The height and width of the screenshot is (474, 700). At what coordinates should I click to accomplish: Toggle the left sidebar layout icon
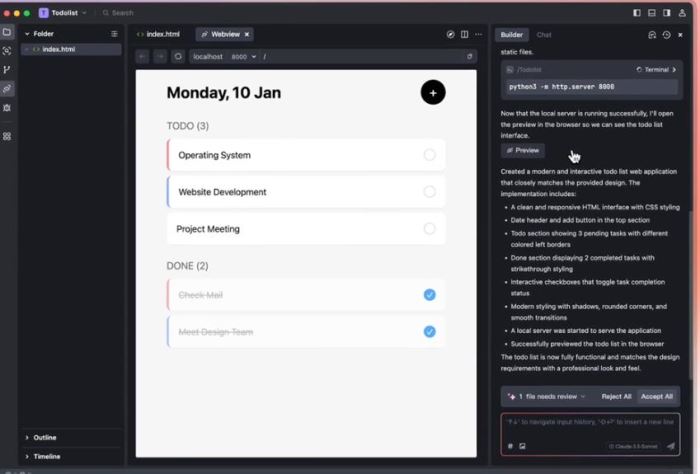tap(637, 13)
